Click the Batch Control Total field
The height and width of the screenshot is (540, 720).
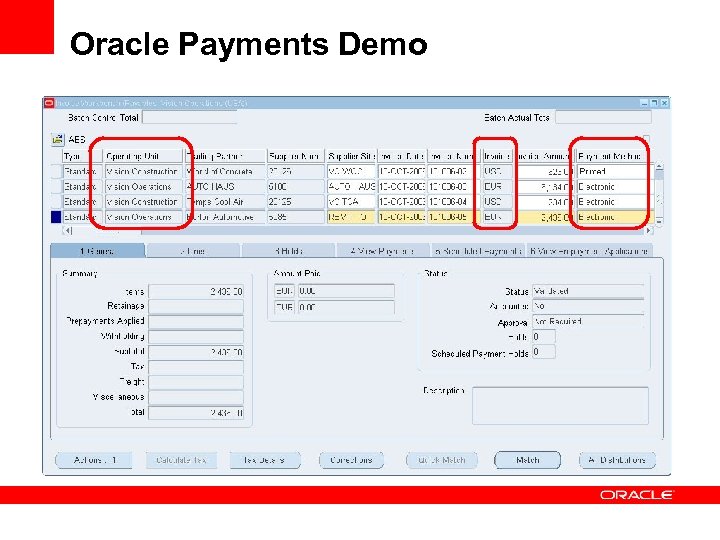point(190,118)
